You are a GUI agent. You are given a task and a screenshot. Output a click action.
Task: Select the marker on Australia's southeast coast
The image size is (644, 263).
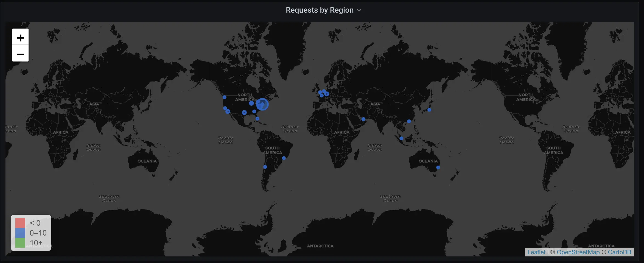(438, 167)
